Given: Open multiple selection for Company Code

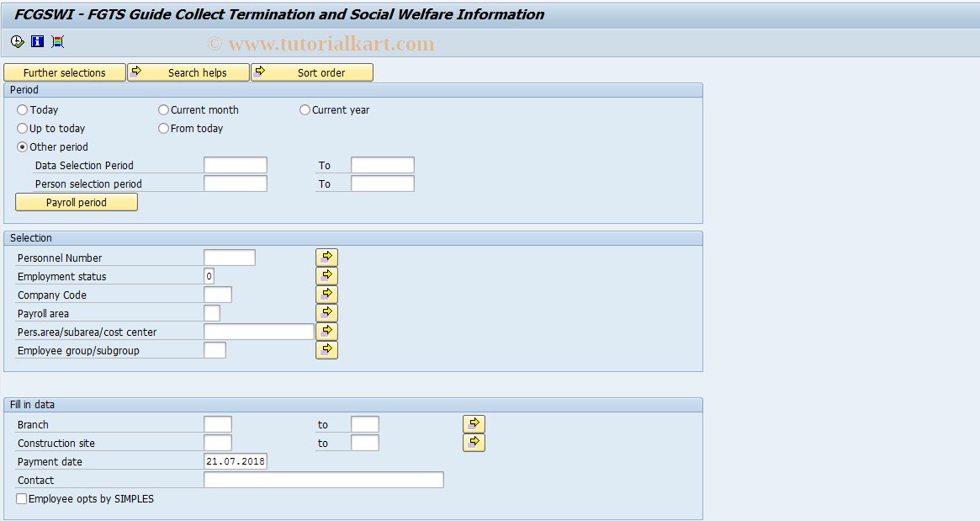Looking at the screenshot, I should (x=327, y=295).
